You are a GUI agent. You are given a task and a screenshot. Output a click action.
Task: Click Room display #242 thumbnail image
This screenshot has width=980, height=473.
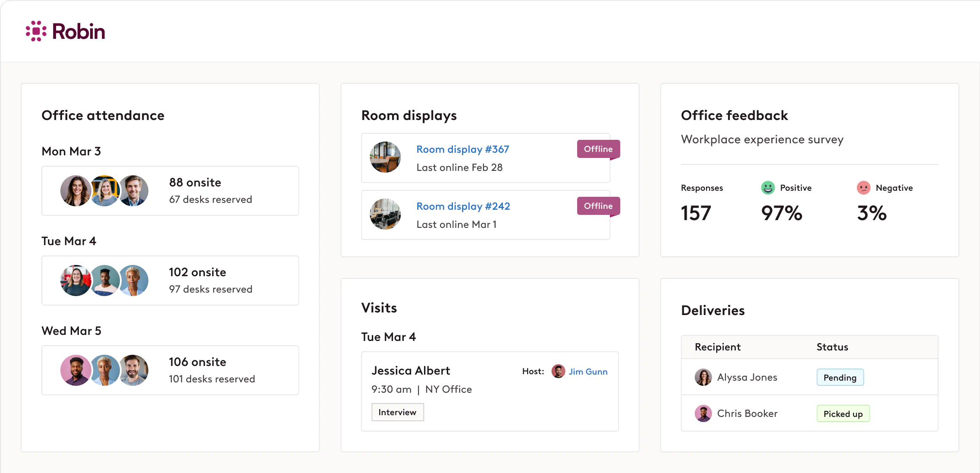(385, 214)
